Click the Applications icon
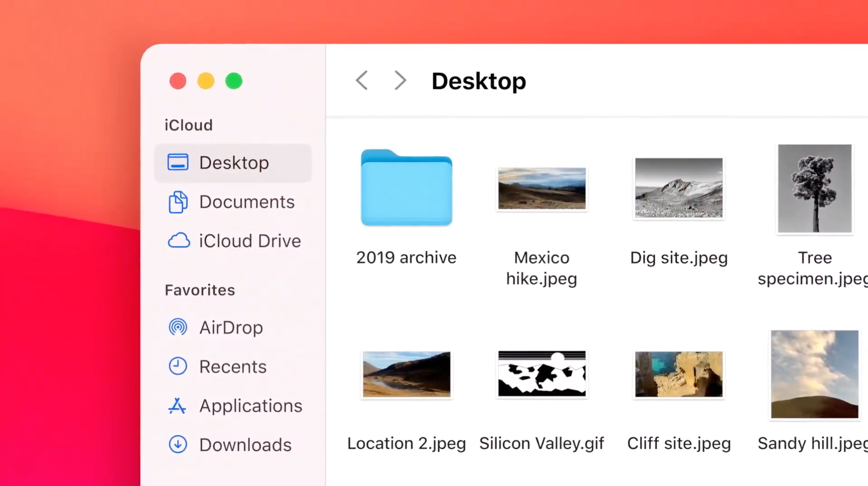 pos(177,406)
